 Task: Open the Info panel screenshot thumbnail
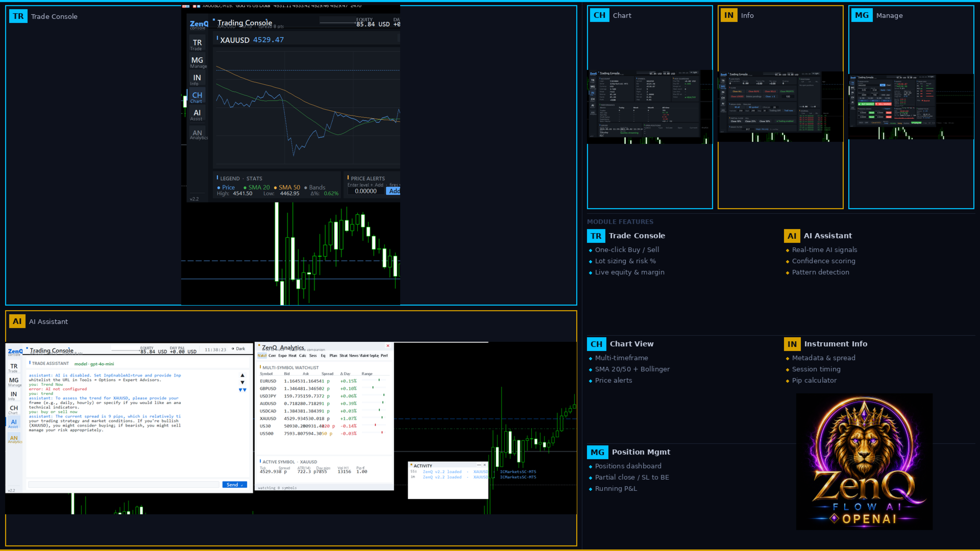click(780, 107)
